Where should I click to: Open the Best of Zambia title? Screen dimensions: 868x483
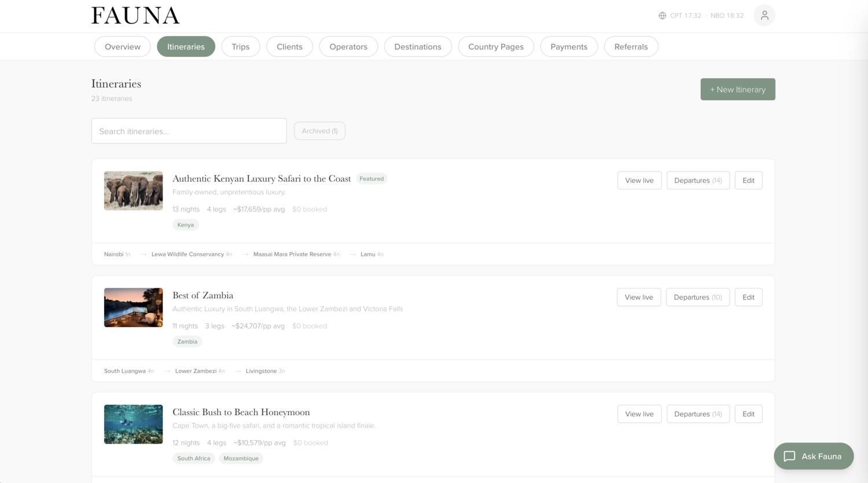(x=203, y=295)
